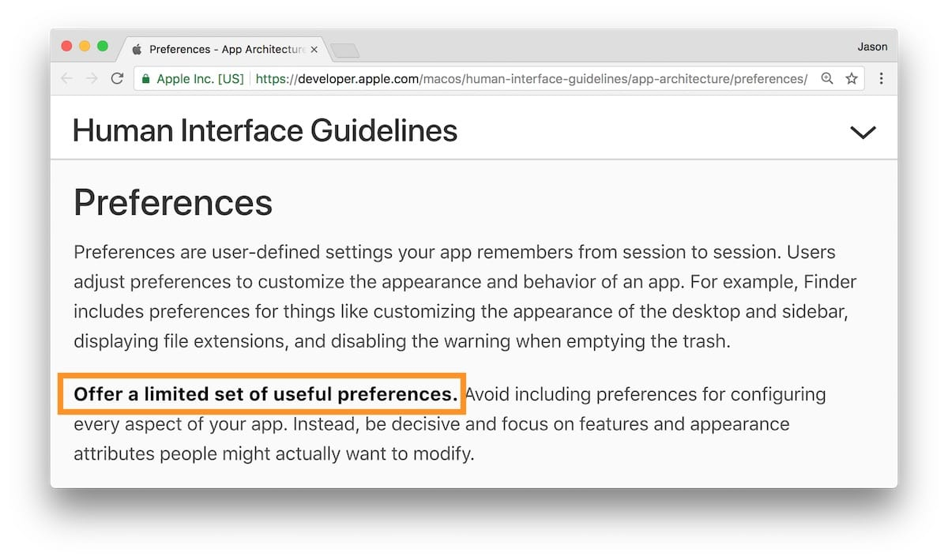The height and width of the screenshot is (560, 948).
Task: Minimize the browser window with yellow button
Action: (85, 47)
